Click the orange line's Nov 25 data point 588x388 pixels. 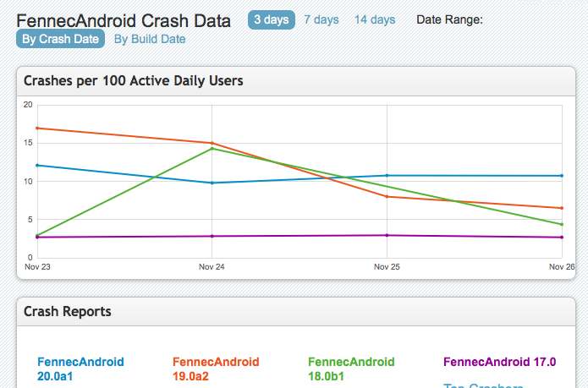(387, 196)
